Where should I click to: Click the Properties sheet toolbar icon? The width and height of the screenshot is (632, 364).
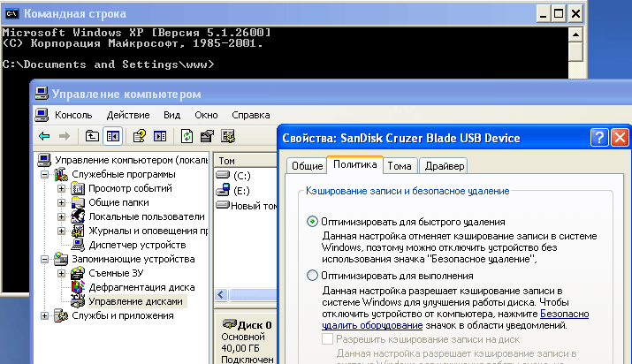tap(207, 136)
